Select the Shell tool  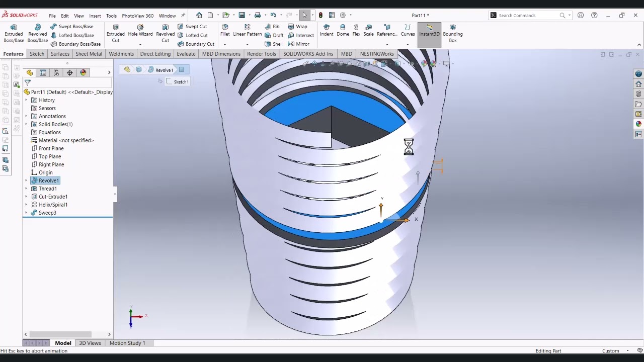(274, 44)
